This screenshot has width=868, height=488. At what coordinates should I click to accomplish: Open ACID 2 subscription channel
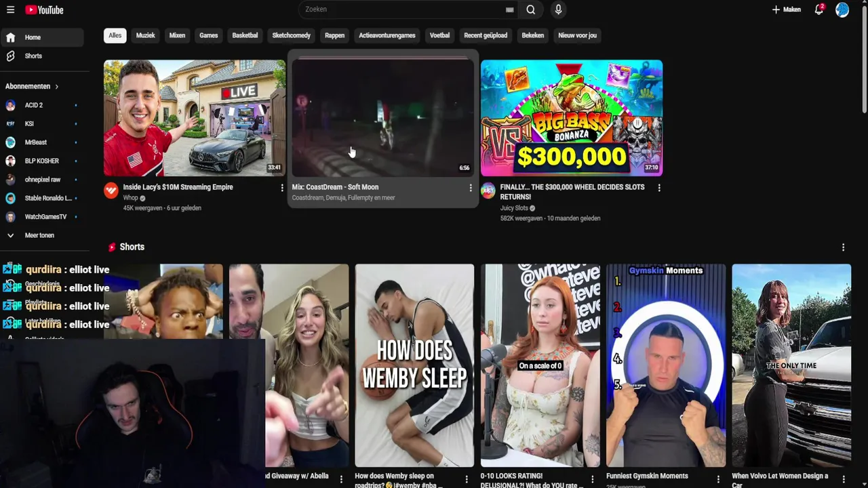tap(42, 105)
